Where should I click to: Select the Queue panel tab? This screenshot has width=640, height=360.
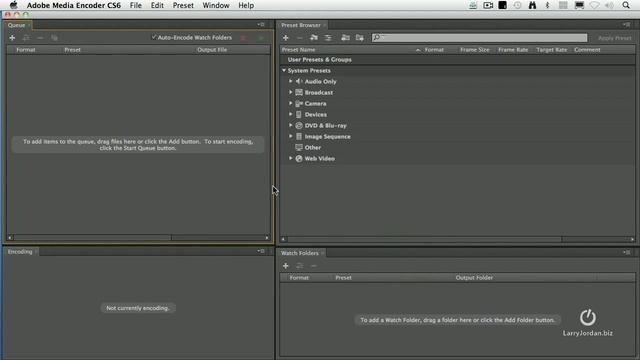[16, 25]
